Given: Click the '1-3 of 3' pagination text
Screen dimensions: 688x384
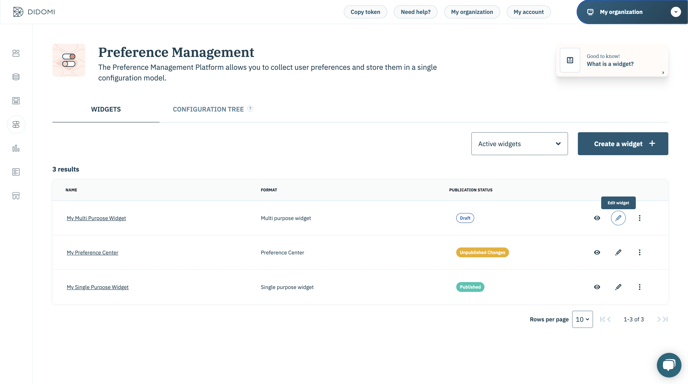Looking at the screenshot, I should pyautogui.click(x=634, y=319).
